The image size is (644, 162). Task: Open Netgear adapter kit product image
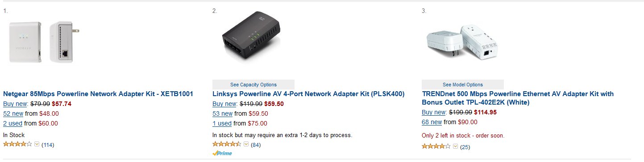[43, 41]
